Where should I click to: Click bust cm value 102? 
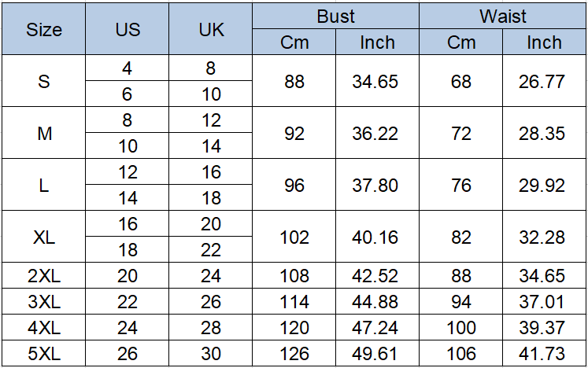pos(294,237)
